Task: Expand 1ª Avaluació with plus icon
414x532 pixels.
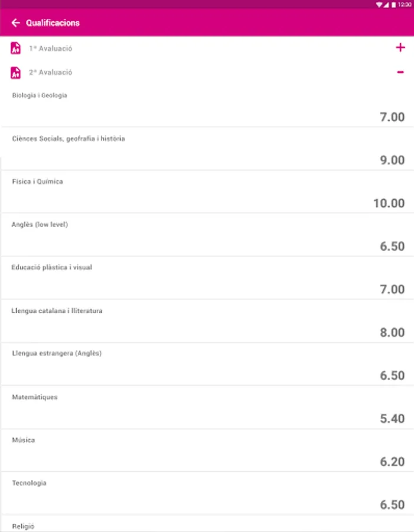Action: [x=400, y=48]
